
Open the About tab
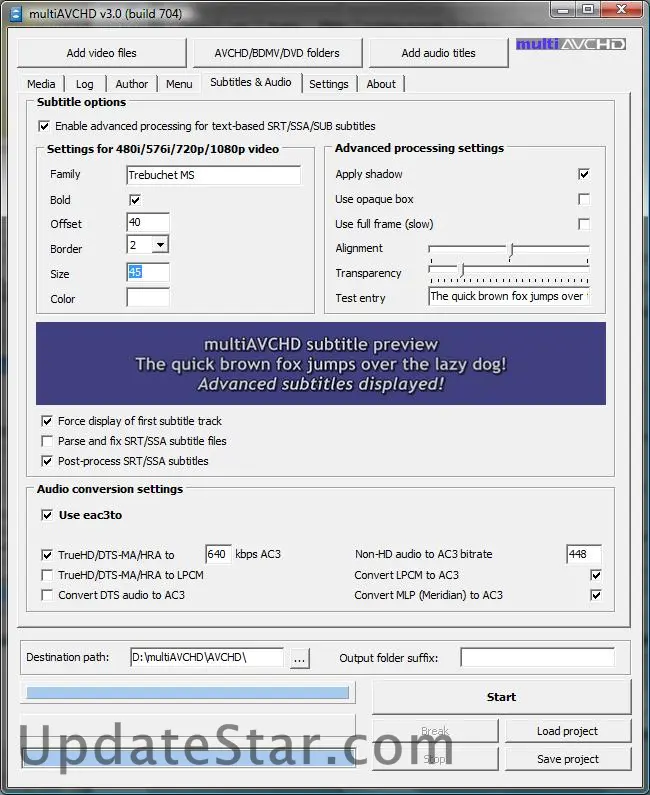click(381, 84)
